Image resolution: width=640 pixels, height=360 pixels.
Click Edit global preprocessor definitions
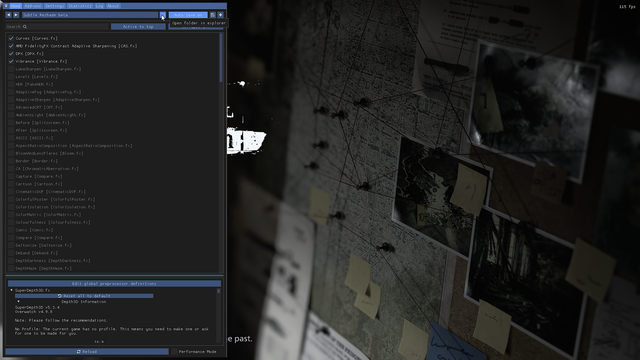[114, 283]
